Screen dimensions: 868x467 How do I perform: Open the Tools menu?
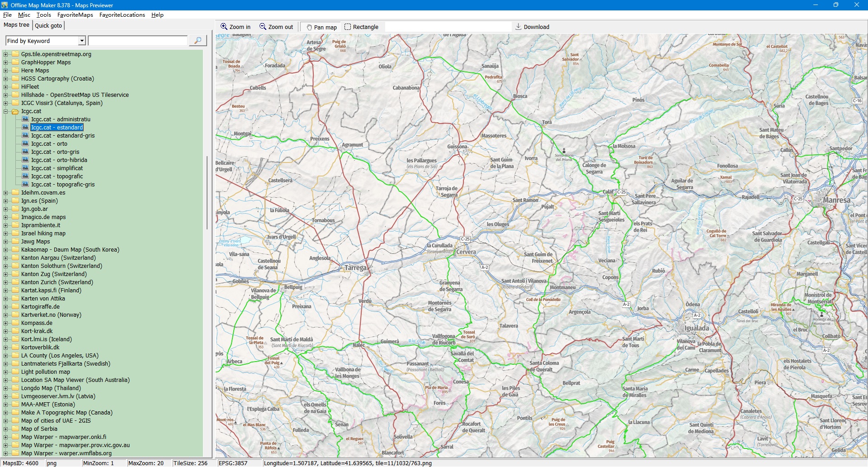(x=43, y=15)
